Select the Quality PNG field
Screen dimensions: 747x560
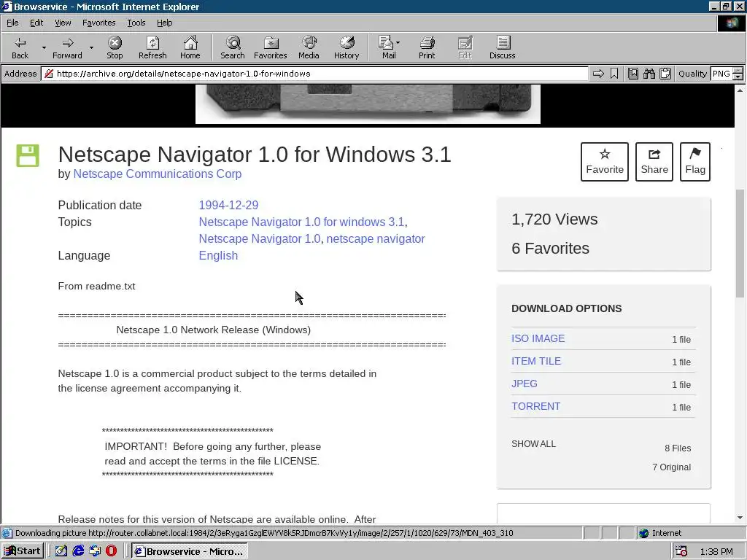tap(721, 74)
